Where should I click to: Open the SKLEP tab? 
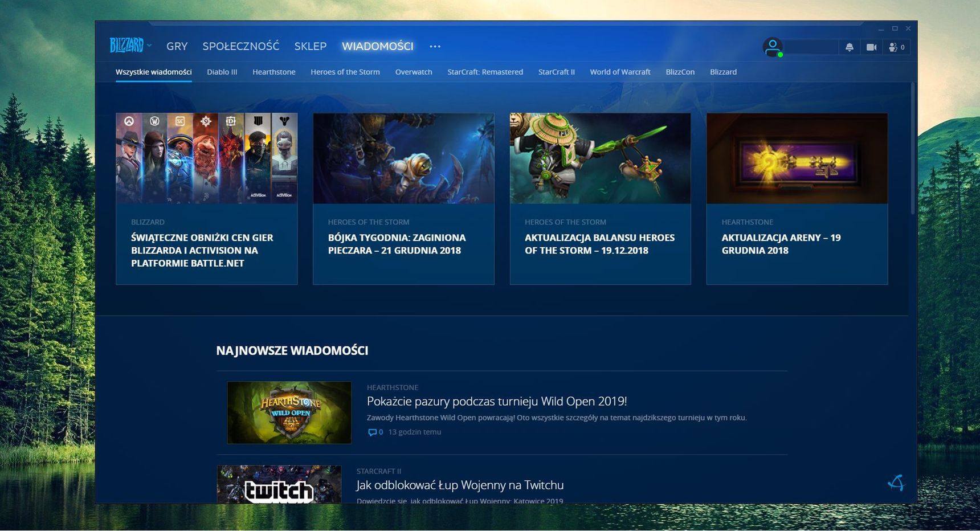click(x=310, y=46)
